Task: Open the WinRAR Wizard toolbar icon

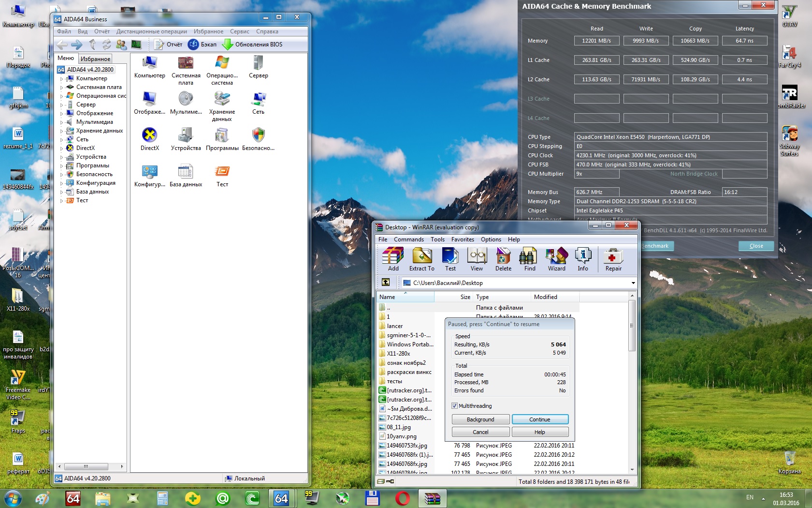Action: click(556, 259)
